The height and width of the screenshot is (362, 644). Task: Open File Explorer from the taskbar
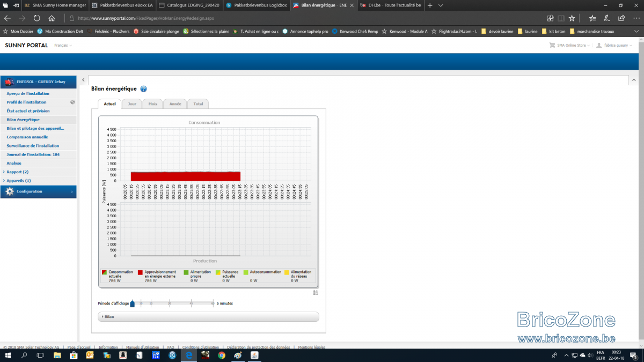point(57,355)
